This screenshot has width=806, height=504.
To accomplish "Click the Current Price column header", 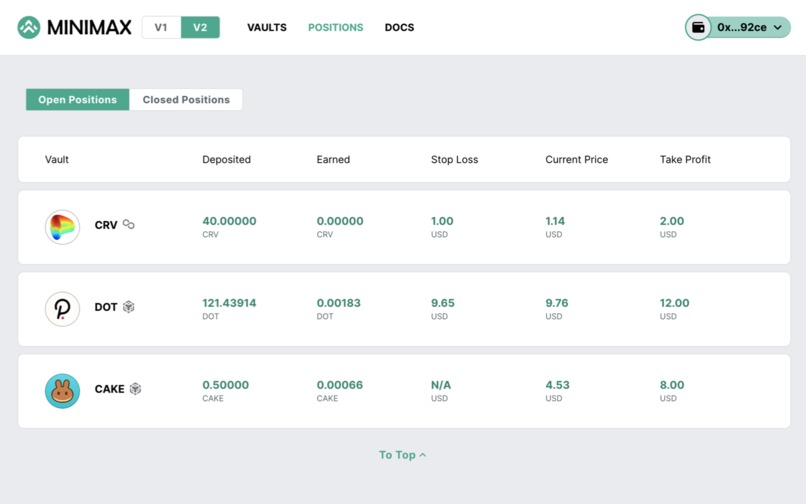I will [577, 159].
